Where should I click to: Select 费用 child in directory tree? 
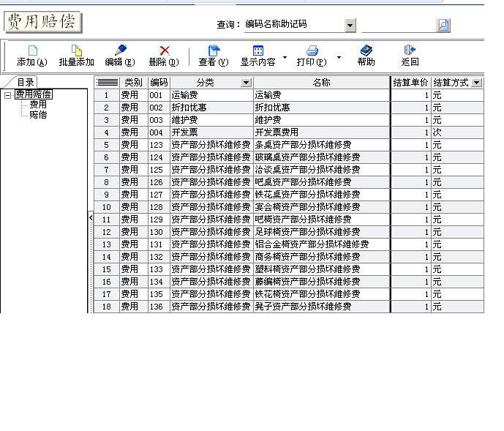tap(38, 104)
